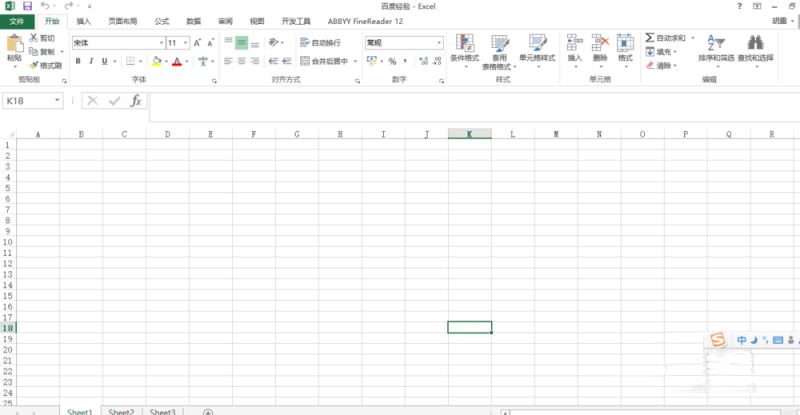
Task: Open the File tab
Action: (17, 21)
